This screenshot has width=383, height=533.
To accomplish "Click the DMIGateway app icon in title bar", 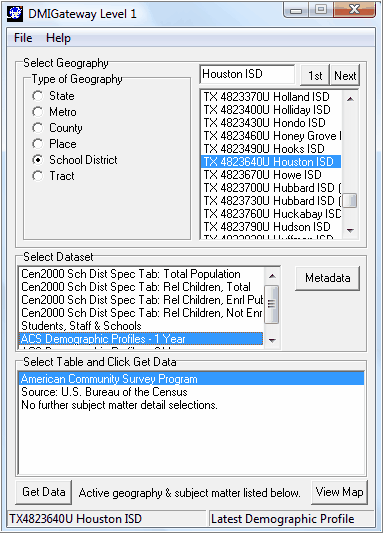I will (x=15, y=14).
